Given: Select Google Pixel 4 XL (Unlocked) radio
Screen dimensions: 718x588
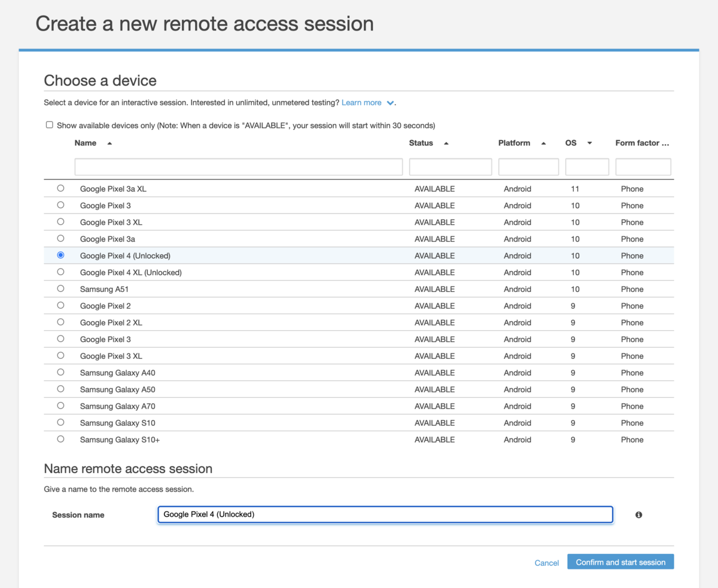Looking at the screenshot, I should (x=60, y=272).
